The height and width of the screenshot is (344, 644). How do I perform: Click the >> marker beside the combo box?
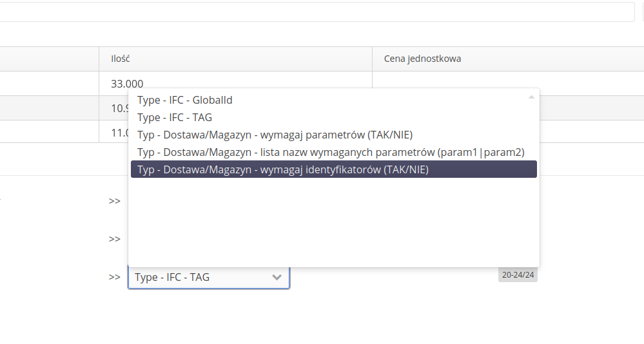tap(115, 277)
